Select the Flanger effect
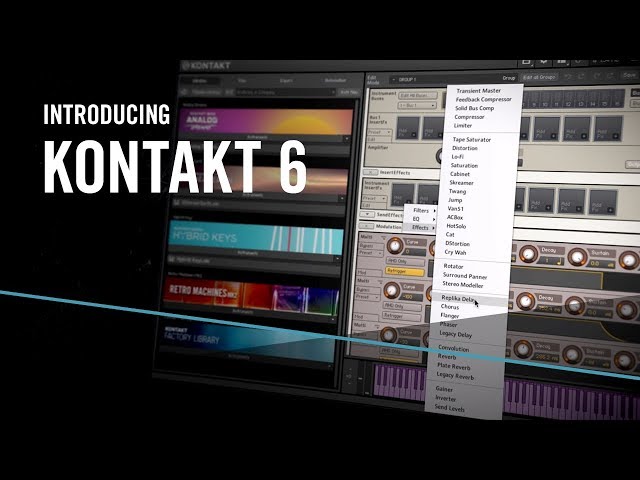 coord(450,316)
